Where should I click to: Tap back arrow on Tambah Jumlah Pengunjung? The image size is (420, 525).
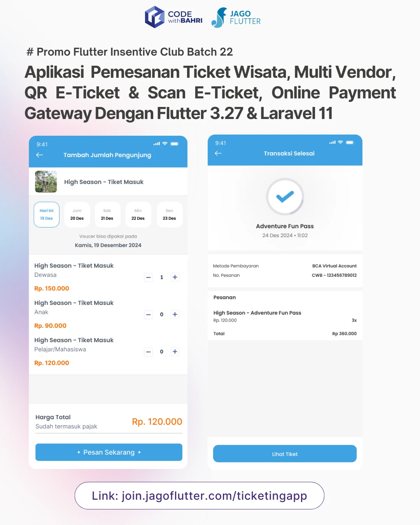pyautogui.click(x=40, y=155)
